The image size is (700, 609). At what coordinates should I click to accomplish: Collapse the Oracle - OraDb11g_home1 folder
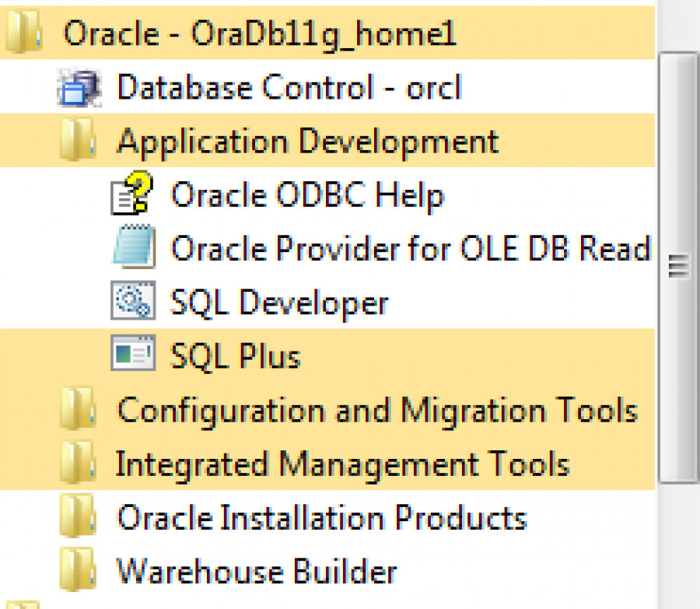[259, 33]
